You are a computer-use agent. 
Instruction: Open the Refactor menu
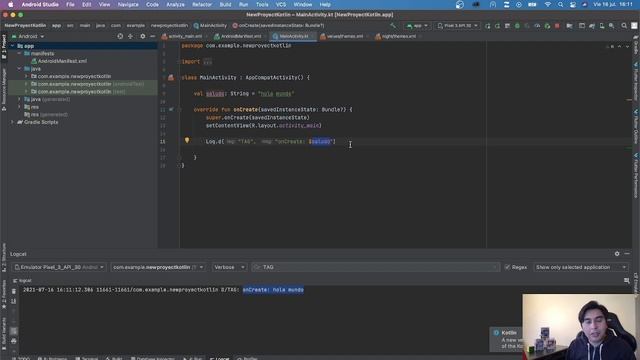click(202, 4)
